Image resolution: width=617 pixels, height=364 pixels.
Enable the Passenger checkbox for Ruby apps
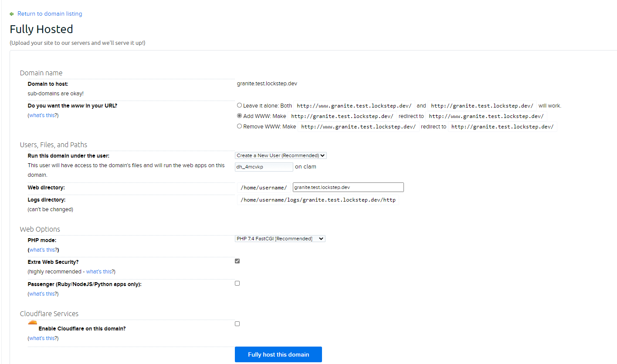pyautogui.click(x=237, y=283)
